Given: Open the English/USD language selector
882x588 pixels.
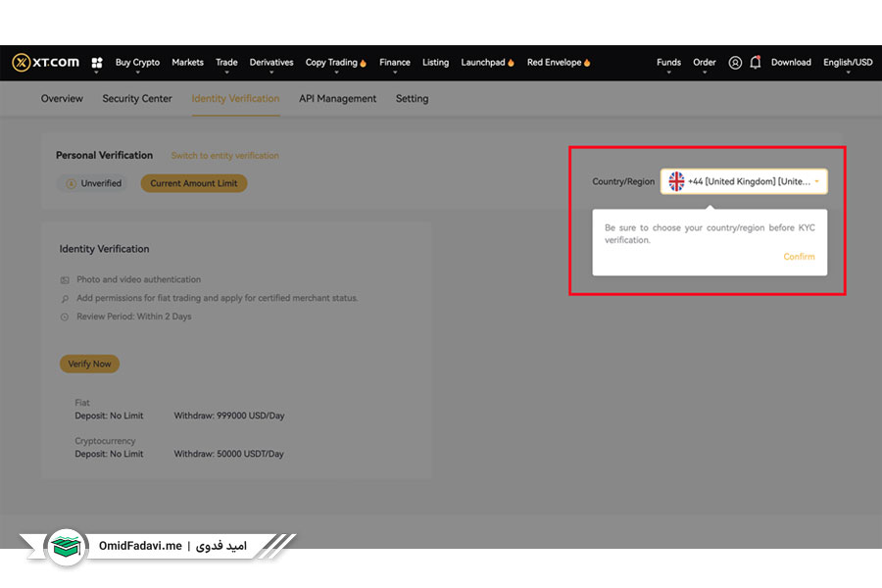Looking at the screenshot, I should (848, 63).
